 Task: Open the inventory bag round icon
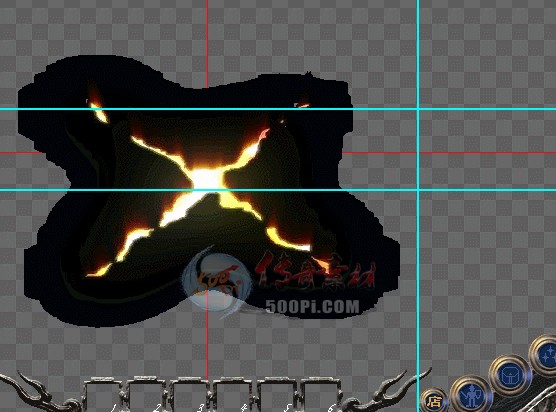tap(510, 375)
